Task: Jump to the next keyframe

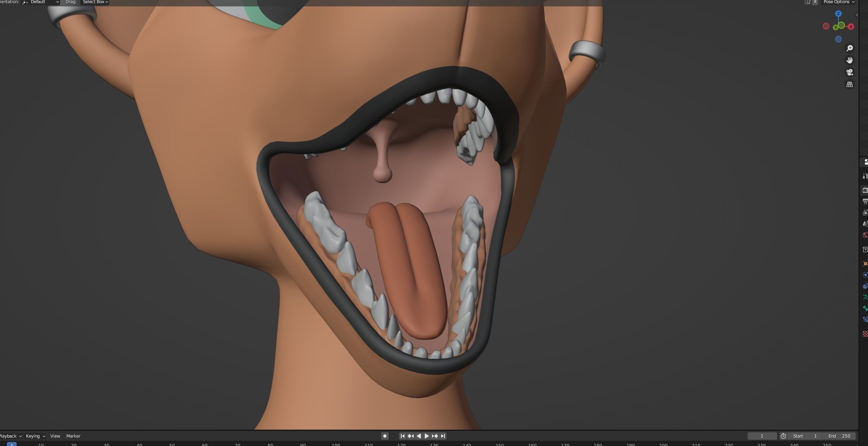Action: click(435, 436)
